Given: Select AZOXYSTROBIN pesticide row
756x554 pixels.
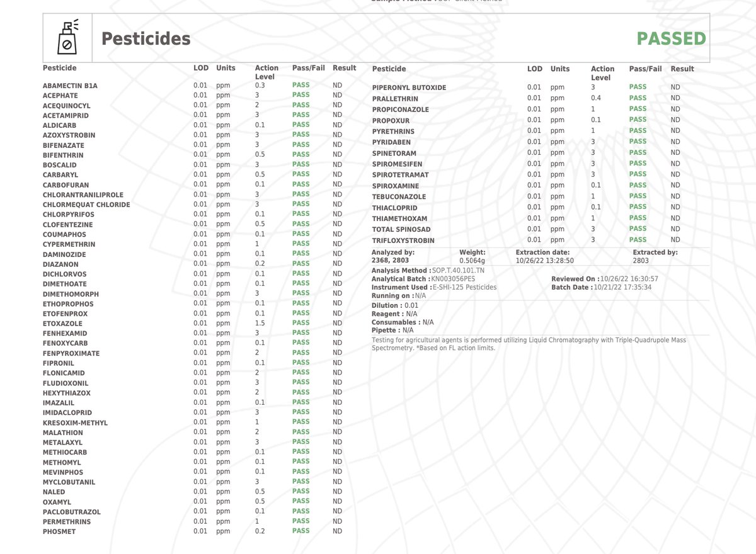Looking at the screenshot, I should pos(69,135).
